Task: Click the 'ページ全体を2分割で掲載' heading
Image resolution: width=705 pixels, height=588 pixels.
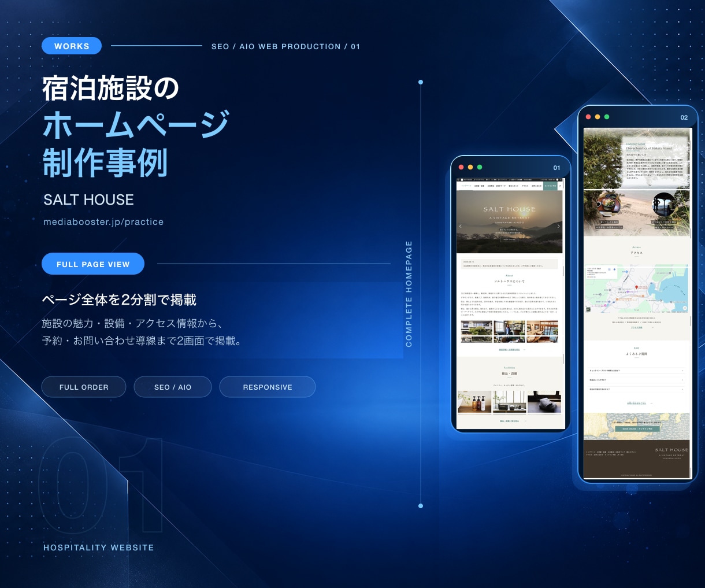Action: click(119, 299)
